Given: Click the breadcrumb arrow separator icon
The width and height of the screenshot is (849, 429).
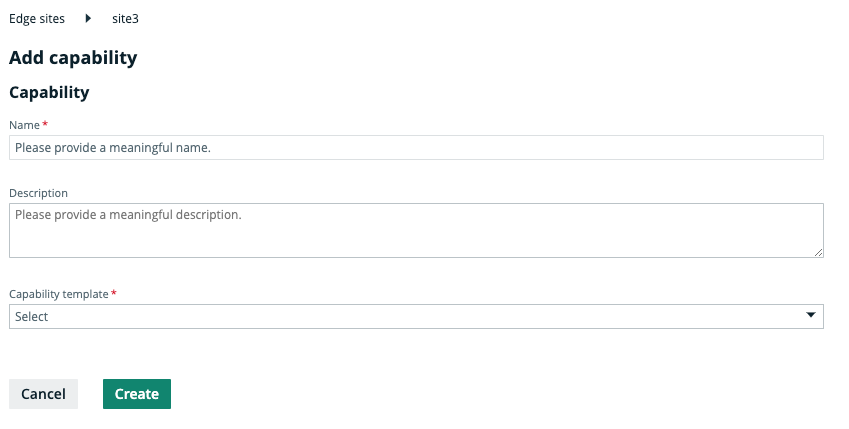Looking at the screenshot, I should [89, 19].
